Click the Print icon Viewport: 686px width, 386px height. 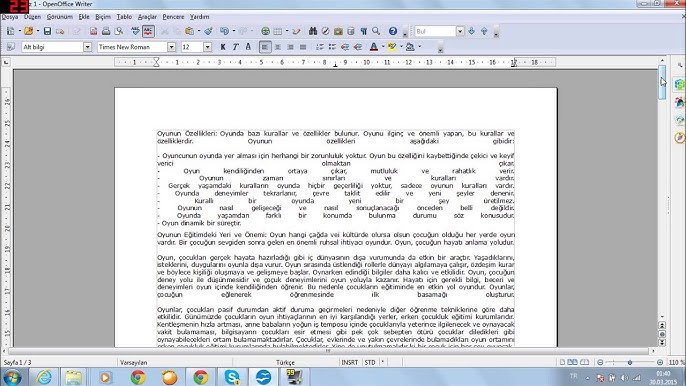click(x=106, y=32)
